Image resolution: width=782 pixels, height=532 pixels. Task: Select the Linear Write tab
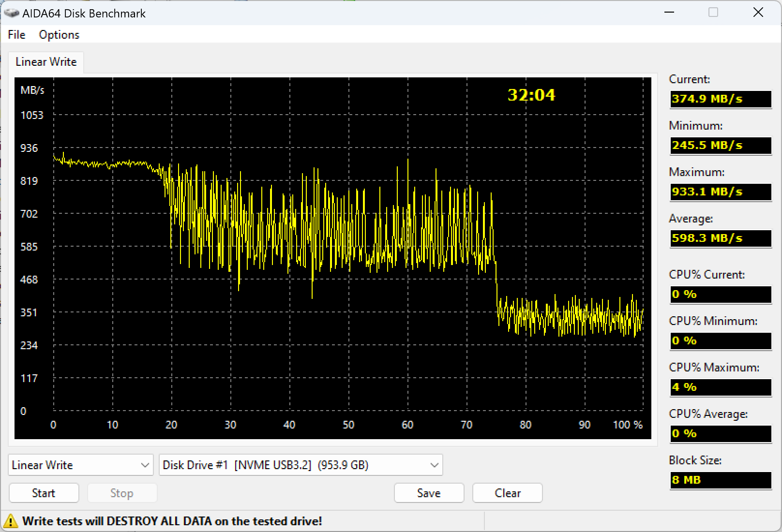46,62
